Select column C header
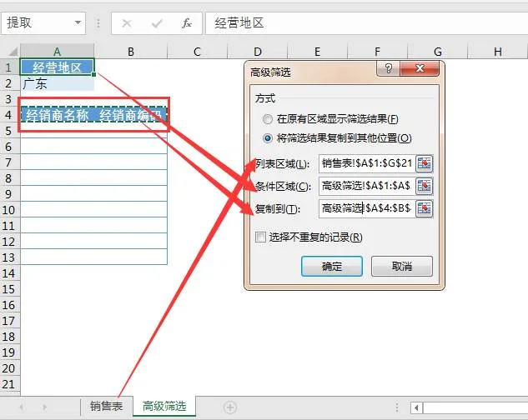The width and height of the screenshot is (528, 420). point(198,52)
